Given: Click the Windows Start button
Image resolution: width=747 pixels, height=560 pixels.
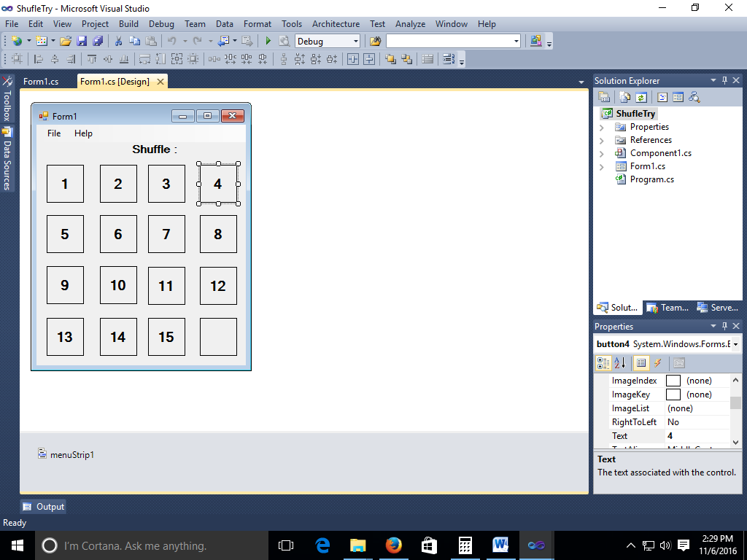Looking at the screenshot, I should point(18,545).
